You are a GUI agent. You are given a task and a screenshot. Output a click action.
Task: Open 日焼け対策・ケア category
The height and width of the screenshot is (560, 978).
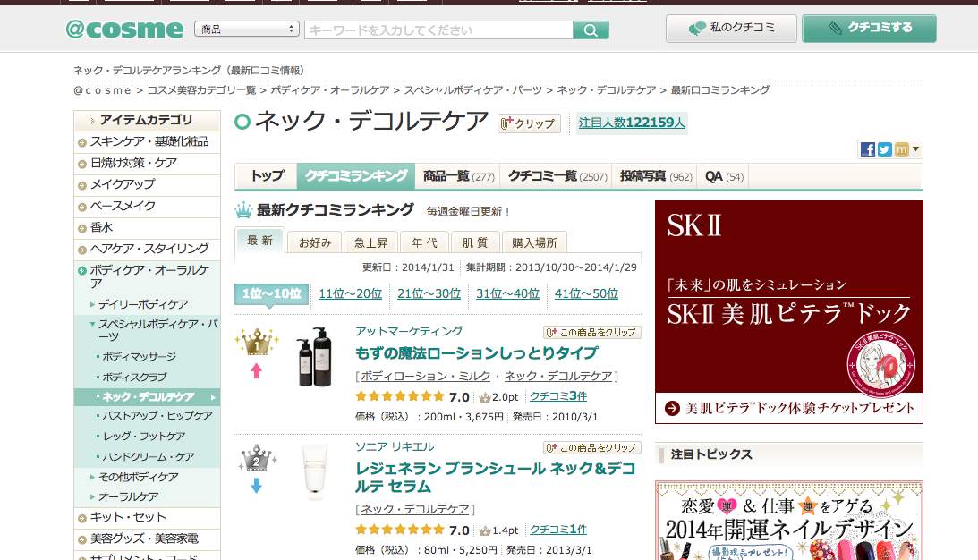coord(148,164)
